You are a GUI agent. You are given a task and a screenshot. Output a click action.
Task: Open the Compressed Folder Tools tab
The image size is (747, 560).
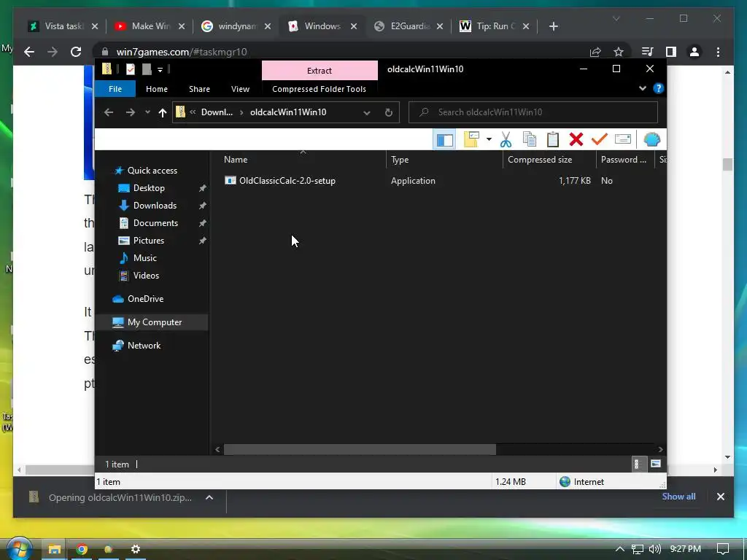pyautogui.click(x=320, y=89)
